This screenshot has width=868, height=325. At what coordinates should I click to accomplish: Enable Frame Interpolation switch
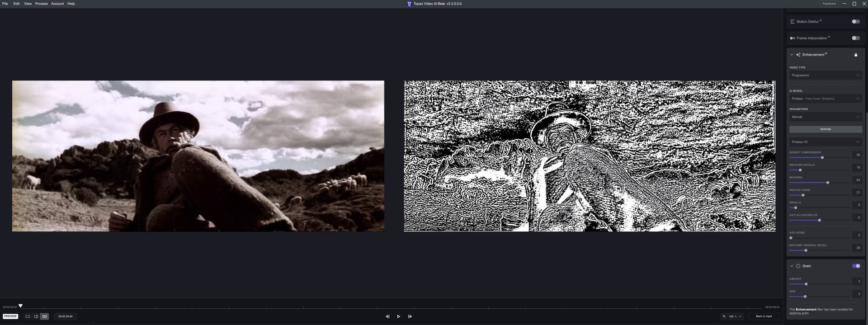856,38
